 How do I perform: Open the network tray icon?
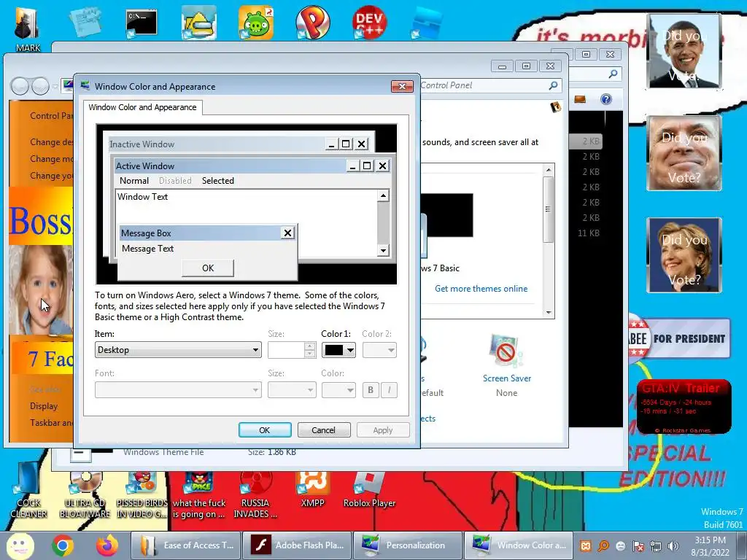click(656, 545)
